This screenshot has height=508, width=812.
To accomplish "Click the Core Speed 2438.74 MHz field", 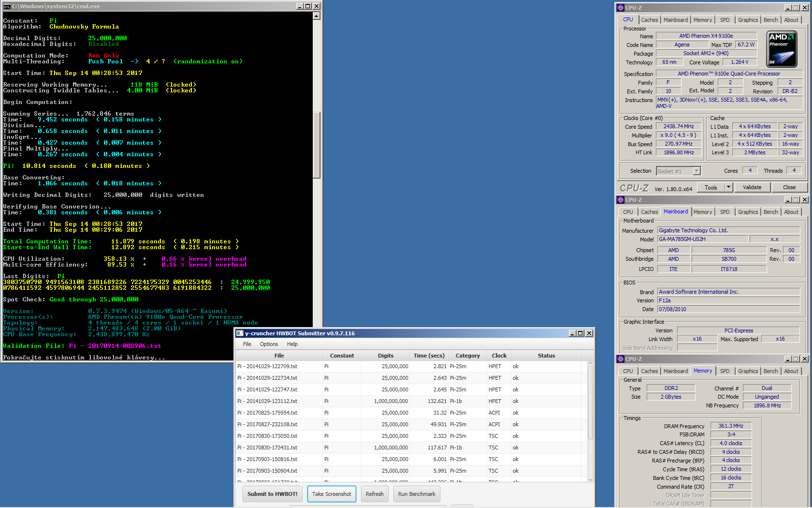I will tap(679, 127).
